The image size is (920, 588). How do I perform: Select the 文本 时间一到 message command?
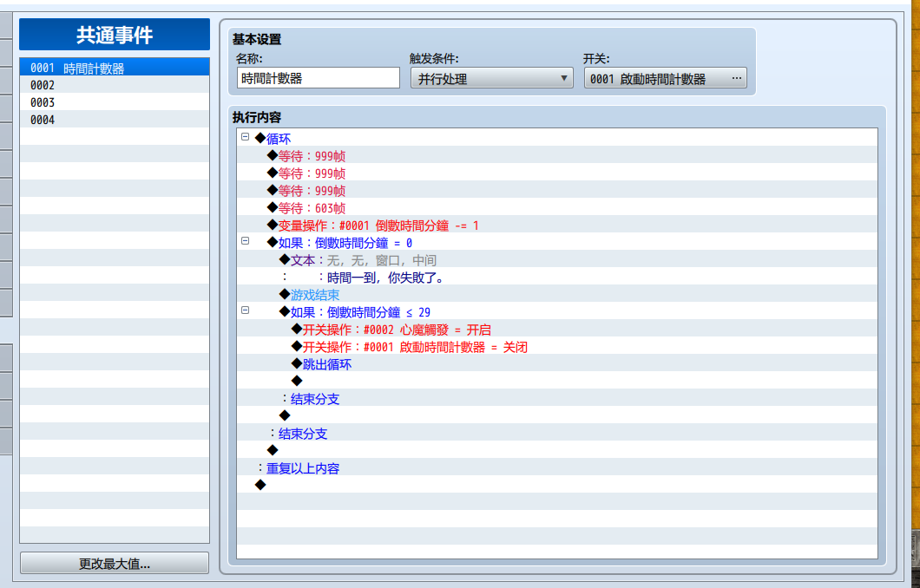(557, 260)
